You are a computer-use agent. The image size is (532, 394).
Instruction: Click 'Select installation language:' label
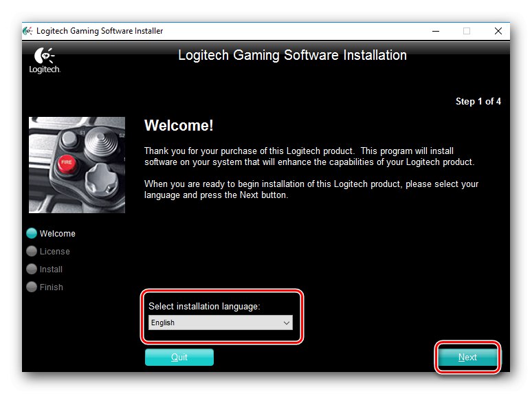(204, 307)
